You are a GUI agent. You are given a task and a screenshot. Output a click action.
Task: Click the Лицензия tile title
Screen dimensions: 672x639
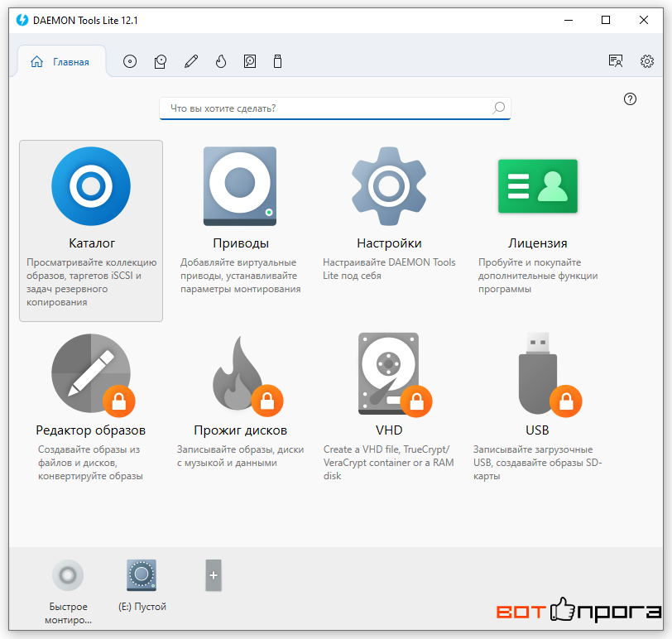tap(538, 243)
